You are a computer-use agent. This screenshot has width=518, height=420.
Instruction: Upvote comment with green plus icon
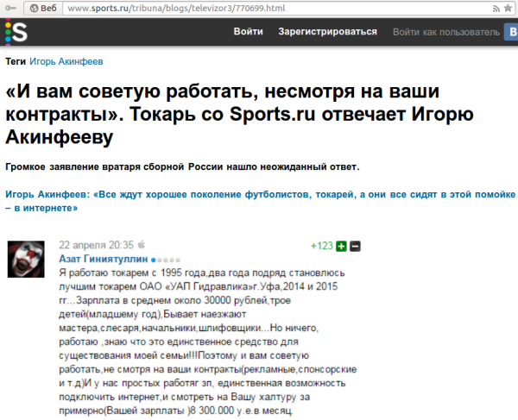tap(341, 246)
